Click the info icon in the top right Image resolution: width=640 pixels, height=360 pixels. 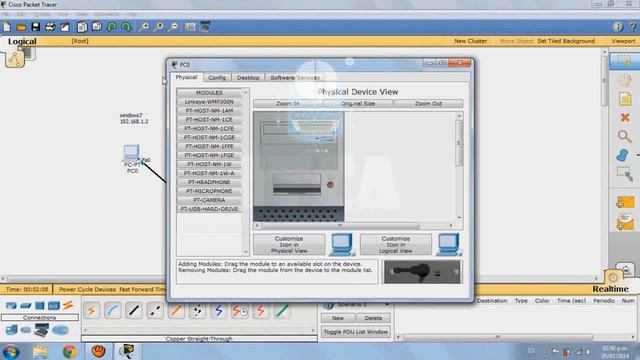(x=618, y=27)
